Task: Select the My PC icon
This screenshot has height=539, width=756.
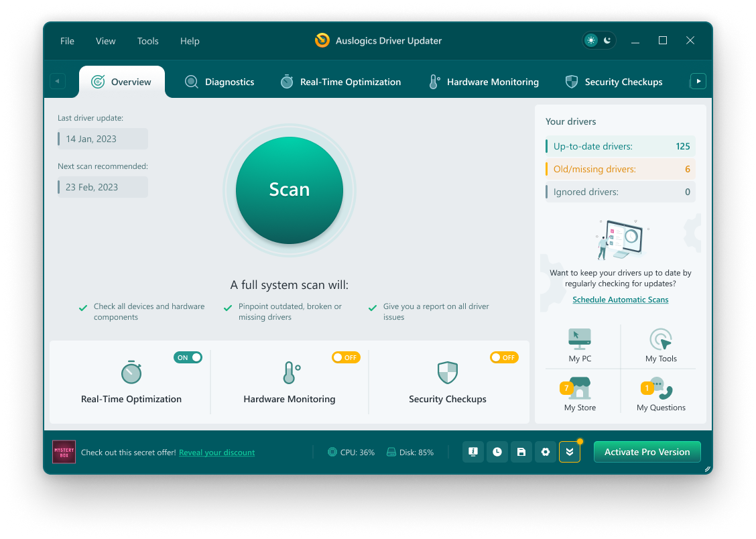Action: (580, 344)
